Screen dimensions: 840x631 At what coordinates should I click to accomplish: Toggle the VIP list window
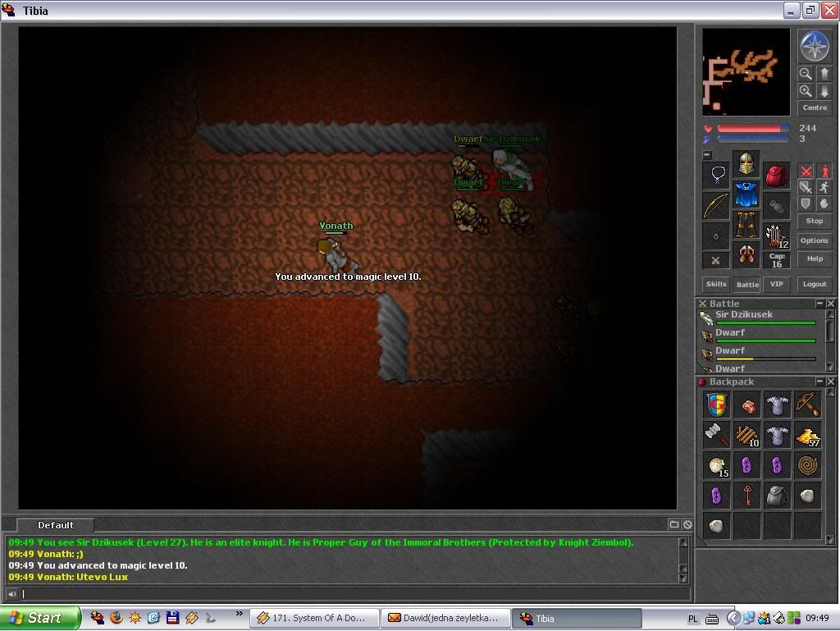[776, 284]
